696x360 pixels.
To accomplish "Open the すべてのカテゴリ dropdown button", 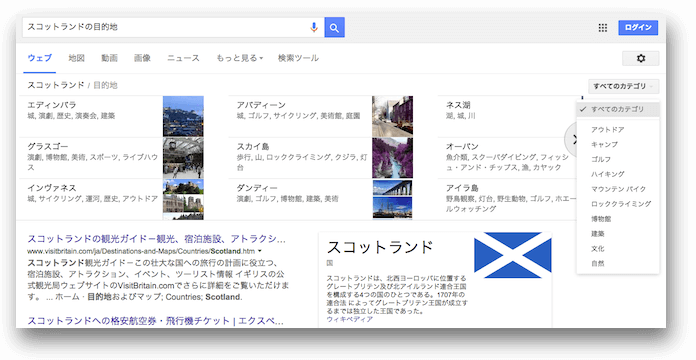I will tap(623, 86).
